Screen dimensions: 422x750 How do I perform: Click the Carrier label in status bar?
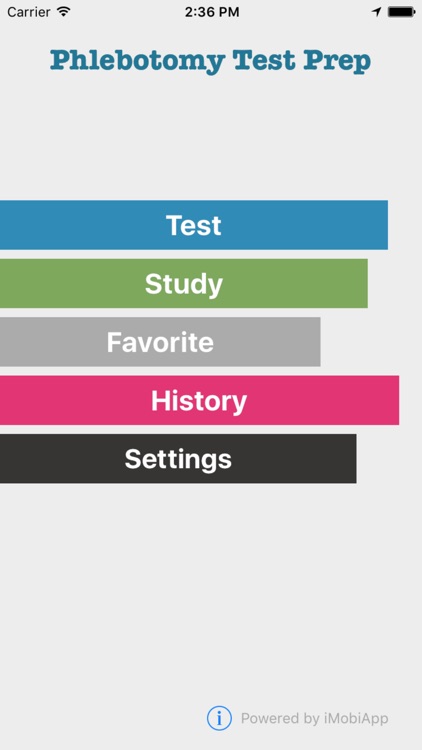click(29, 12)
